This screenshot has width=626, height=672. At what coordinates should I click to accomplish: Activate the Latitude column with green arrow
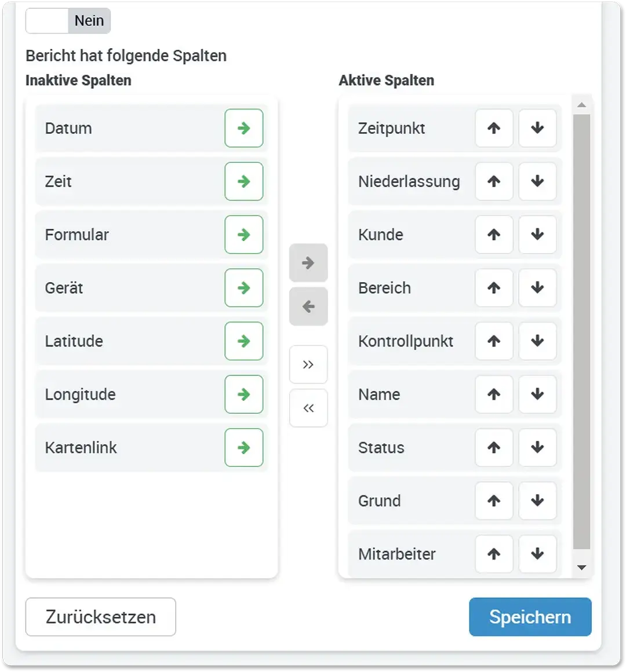click(244, 341)
